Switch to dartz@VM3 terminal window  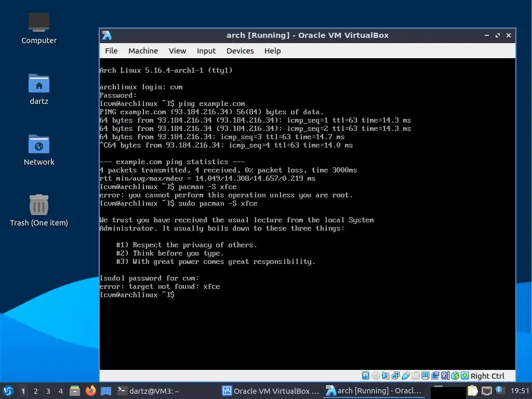tap(148, 391)
